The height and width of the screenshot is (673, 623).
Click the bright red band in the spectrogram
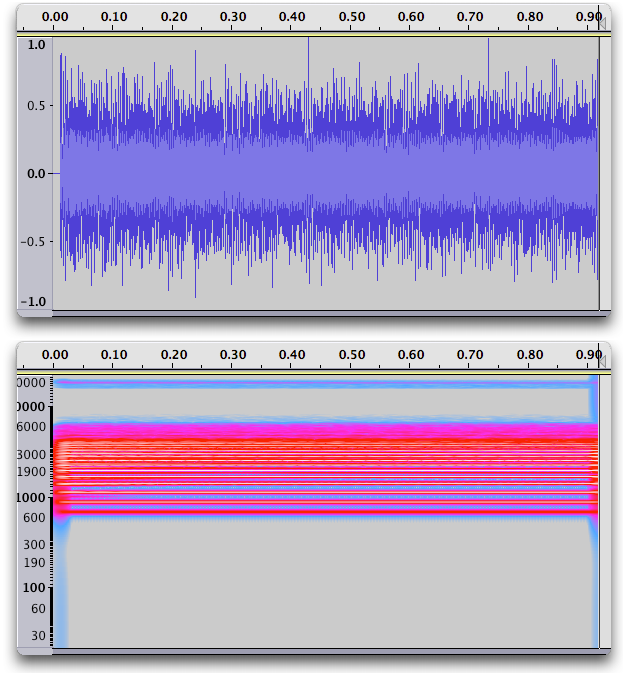pyautogui.click(x=328, y=441)
